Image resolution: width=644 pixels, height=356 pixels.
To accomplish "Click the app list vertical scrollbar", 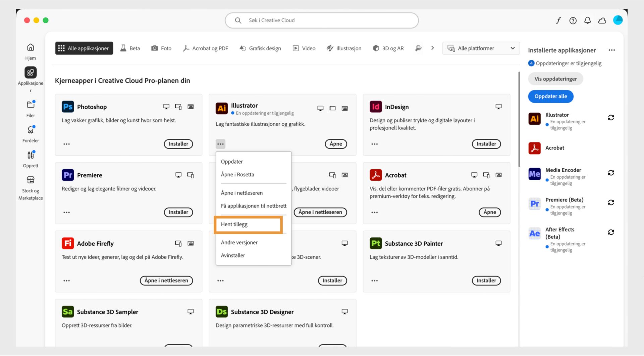I will [x=519, y=119].
